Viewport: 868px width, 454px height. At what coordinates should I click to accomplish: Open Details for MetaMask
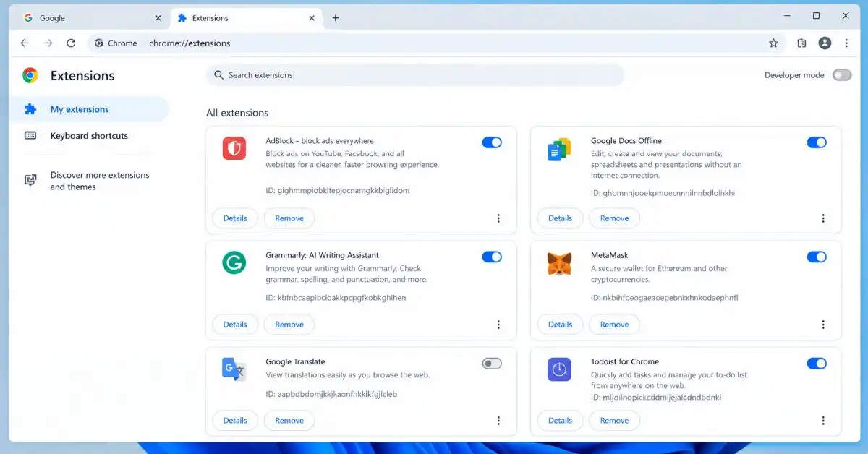coord(560,325)
